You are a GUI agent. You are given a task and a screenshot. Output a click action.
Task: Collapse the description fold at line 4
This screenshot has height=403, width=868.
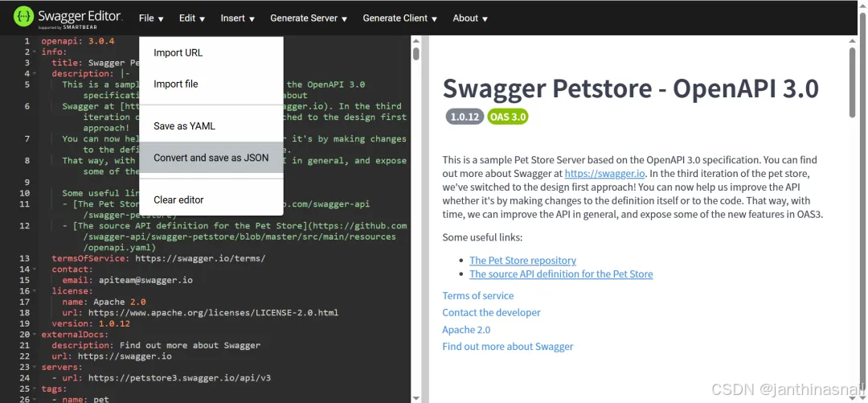(35, 74)
